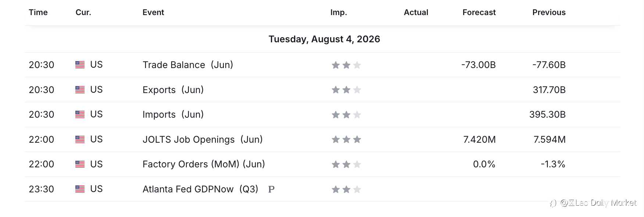
Task: Click the Forecast column header
Action: click(x=479, y=12)
